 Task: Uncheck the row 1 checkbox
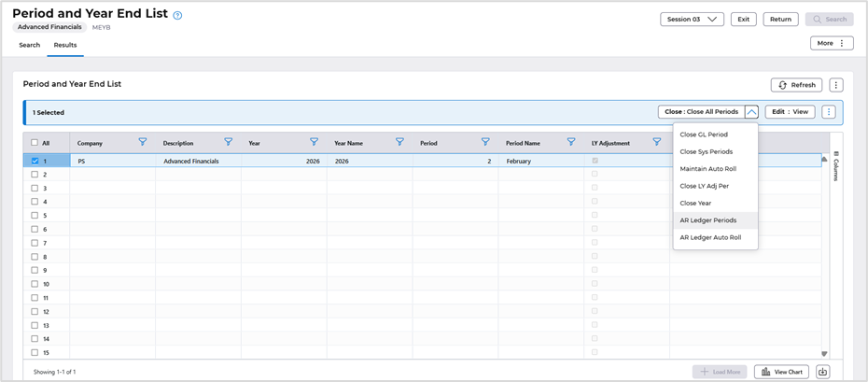[35, 161]
